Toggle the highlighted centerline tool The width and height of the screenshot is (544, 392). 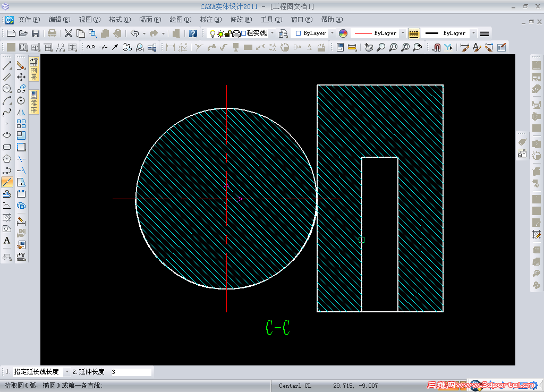tap(7, 182)
